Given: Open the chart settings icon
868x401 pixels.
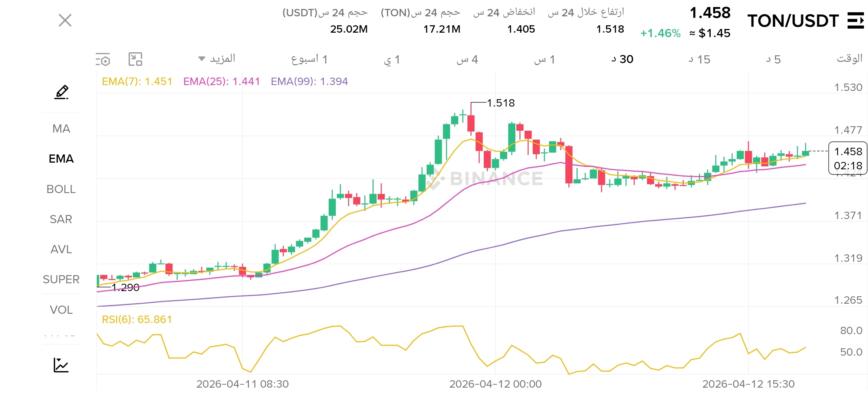Looking at the screenshot, I should pos(103,59).
